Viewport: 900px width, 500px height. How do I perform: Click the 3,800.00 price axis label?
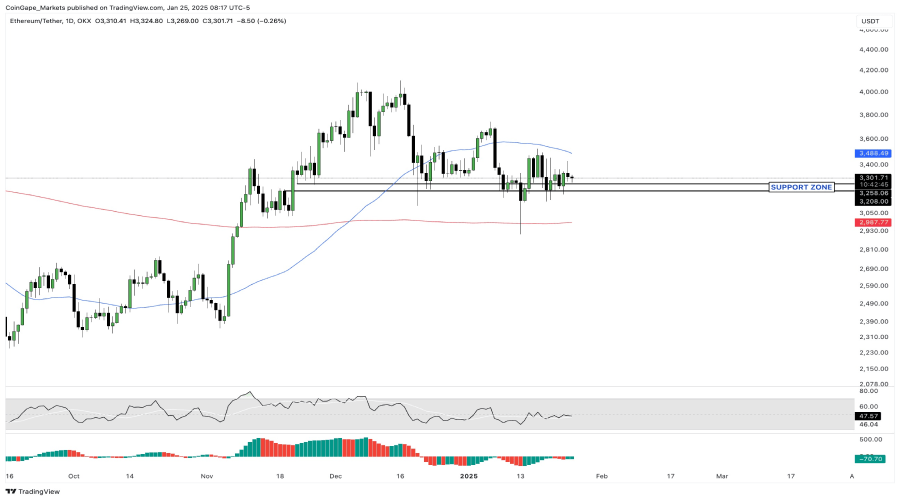(874, 115)
